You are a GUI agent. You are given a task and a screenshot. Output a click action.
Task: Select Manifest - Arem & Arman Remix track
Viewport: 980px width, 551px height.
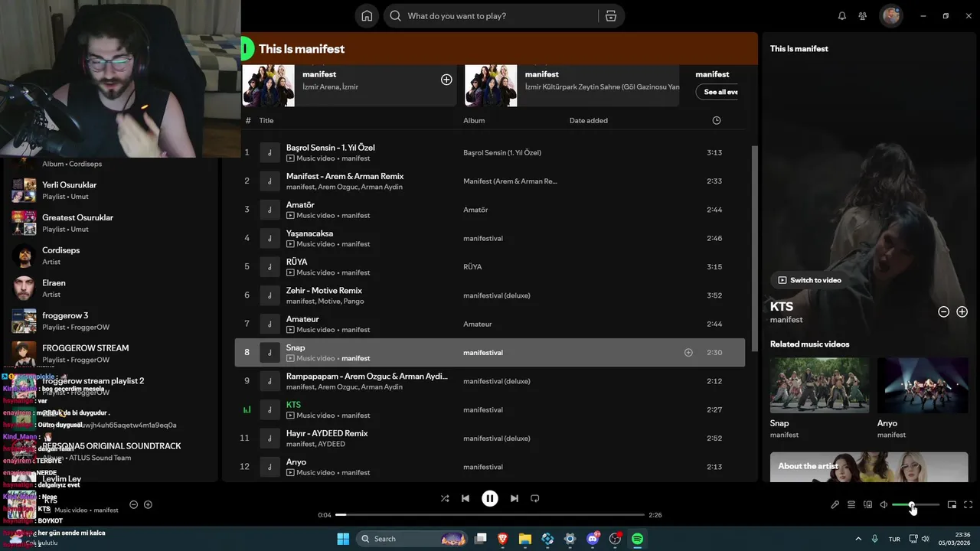490,181
